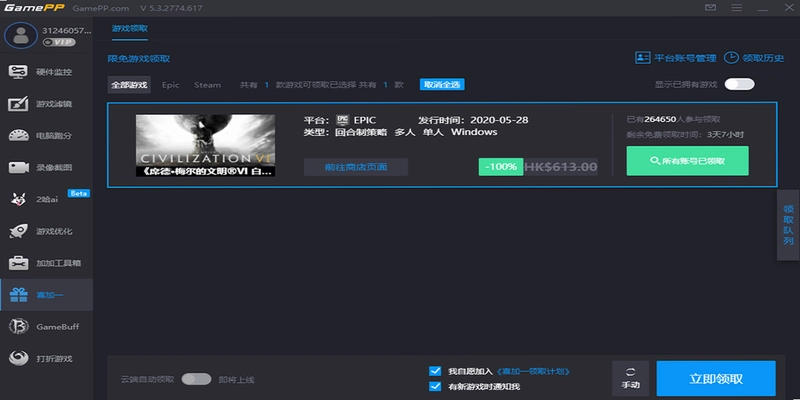Switch to the Epic filter tab
The height and width of the screenshot is (400, 800).
pos(170,85)
